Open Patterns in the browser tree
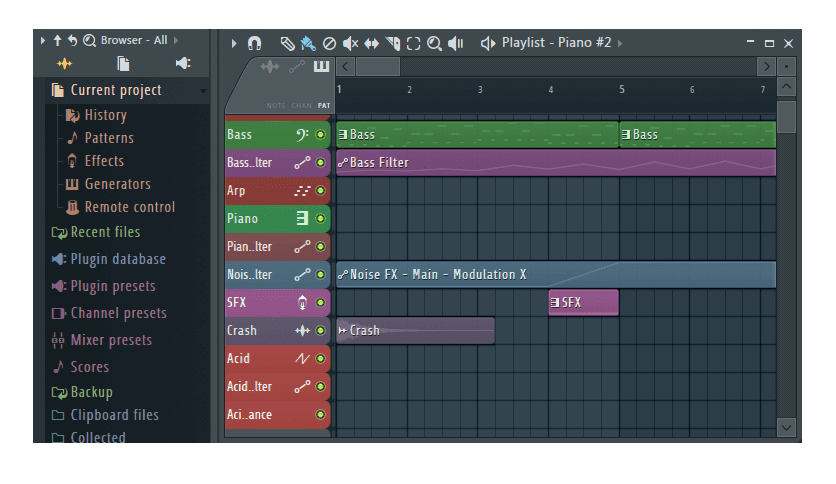The width and height of the screenshot is (836, 484). (108, 138)
